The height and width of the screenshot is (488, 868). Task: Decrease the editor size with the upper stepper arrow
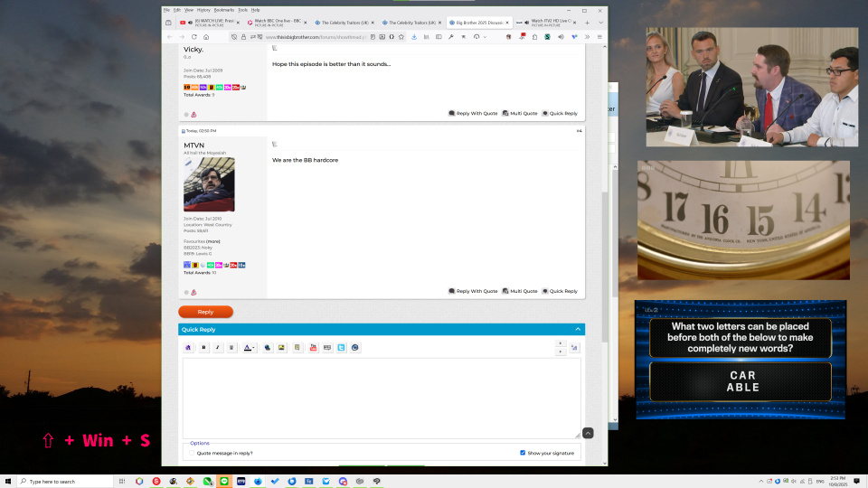(561, 343)
